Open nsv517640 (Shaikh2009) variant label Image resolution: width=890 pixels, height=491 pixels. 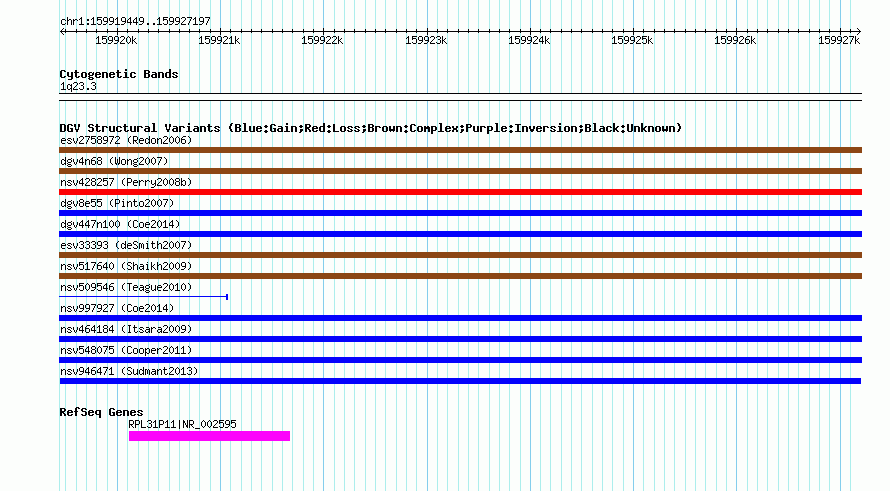[126, 266]
